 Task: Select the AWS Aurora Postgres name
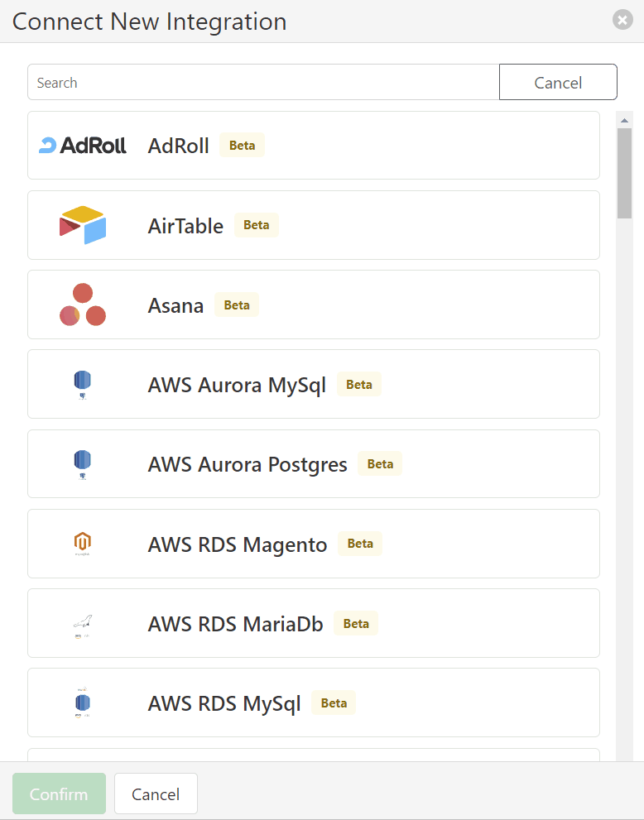(248, 465)
